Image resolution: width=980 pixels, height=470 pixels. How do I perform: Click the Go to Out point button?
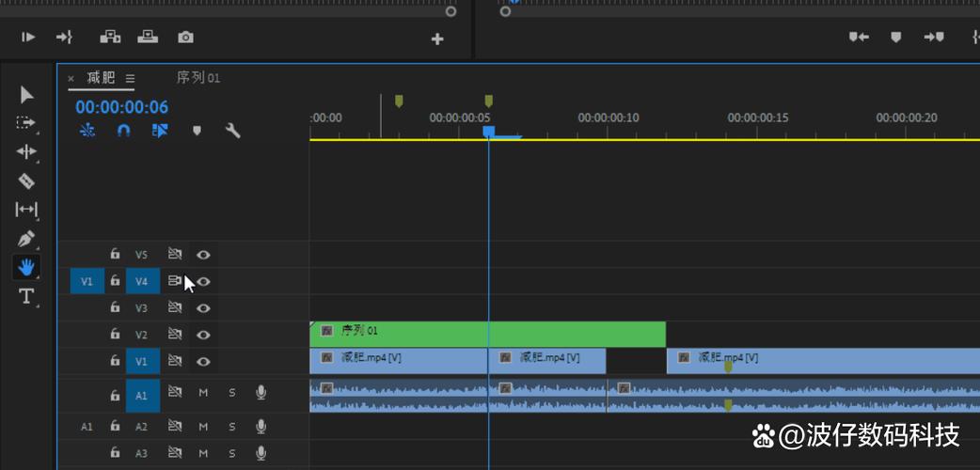click(64, 38)
